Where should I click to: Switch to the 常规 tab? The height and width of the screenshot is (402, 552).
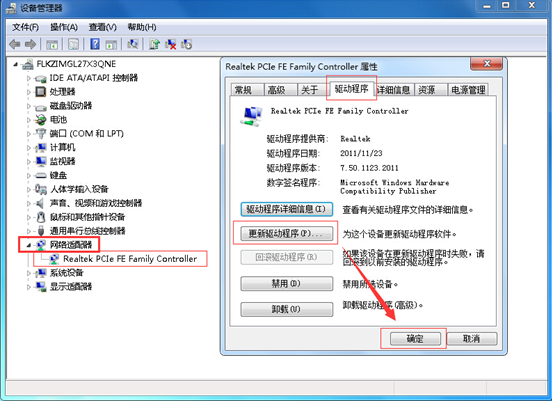(247, 90)
